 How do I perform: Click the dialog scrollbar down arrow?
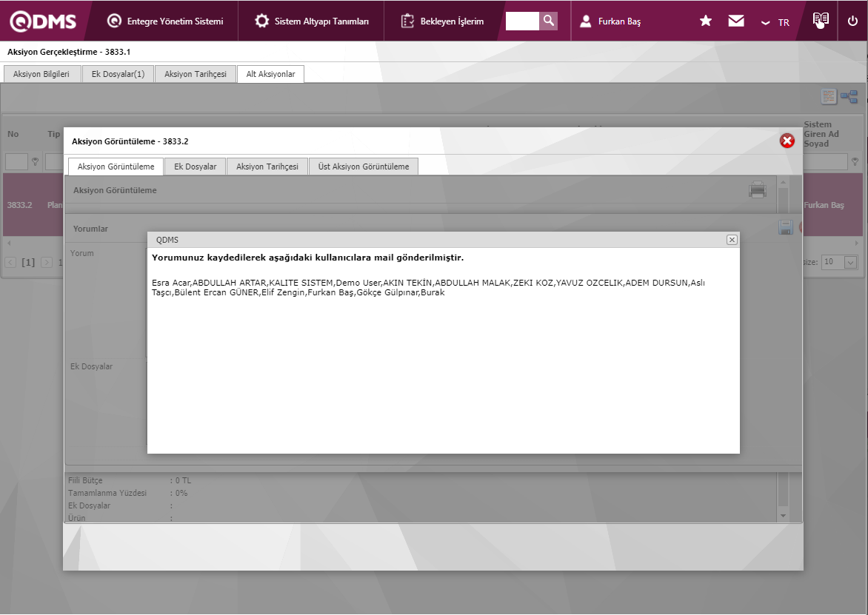tap(783, 514)
